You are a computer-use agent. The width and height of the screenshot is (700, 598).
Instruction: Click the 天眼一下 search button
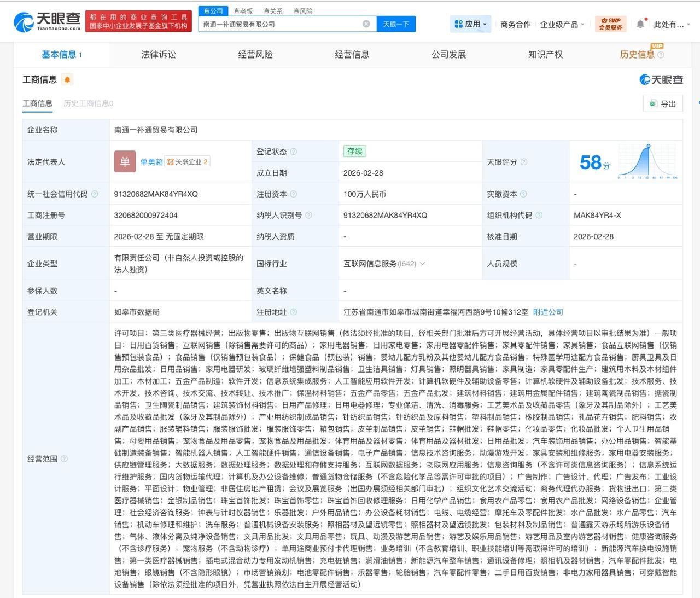pos(395,24)
